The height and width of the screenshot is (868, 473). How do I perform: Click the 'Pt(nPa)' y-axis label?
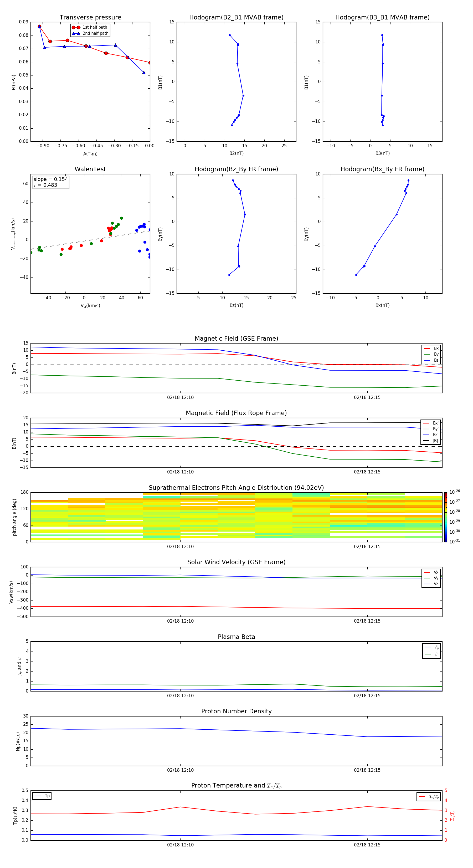coord(13,82)
